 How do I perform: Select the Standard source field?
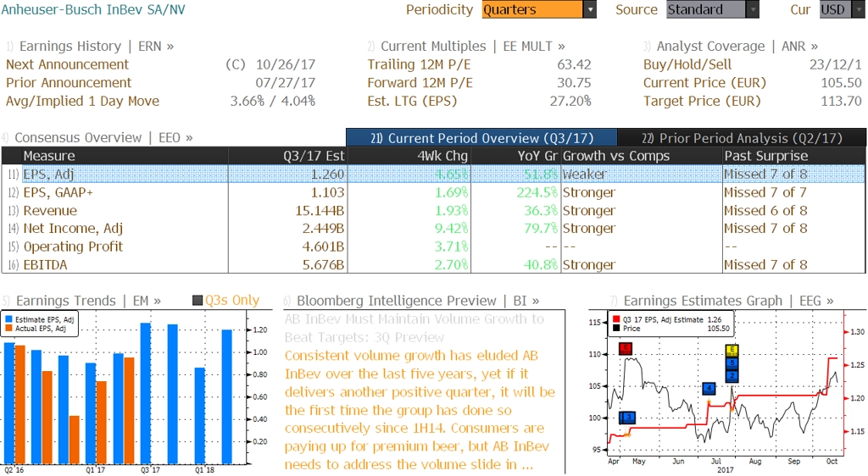(706, 9)
